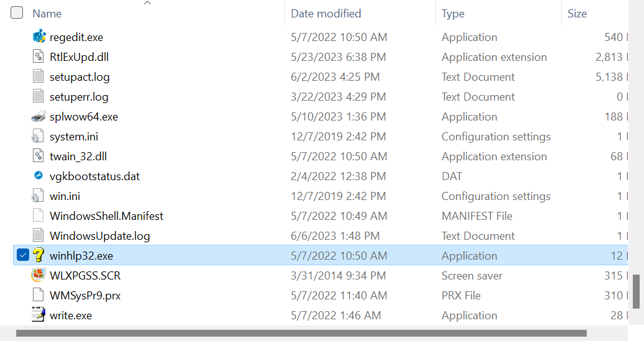
Task: Click the setuperr.log document icon
Action: (x=39, y=96)
